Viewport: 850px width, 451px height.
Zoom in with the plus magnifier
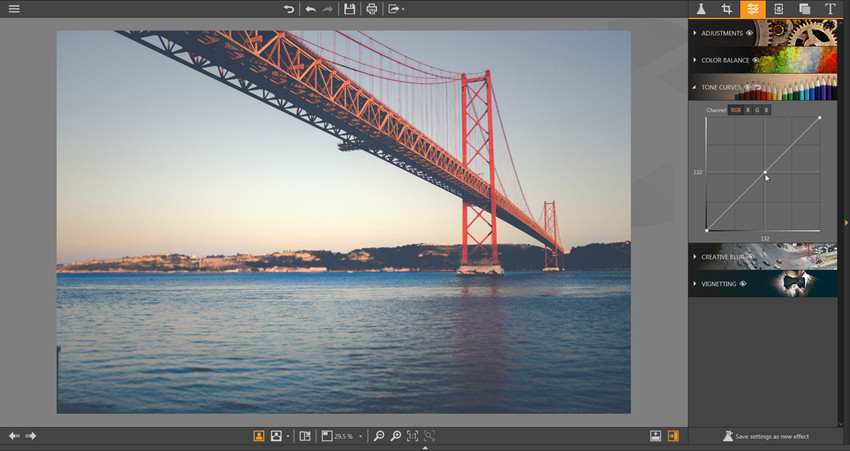396,436
